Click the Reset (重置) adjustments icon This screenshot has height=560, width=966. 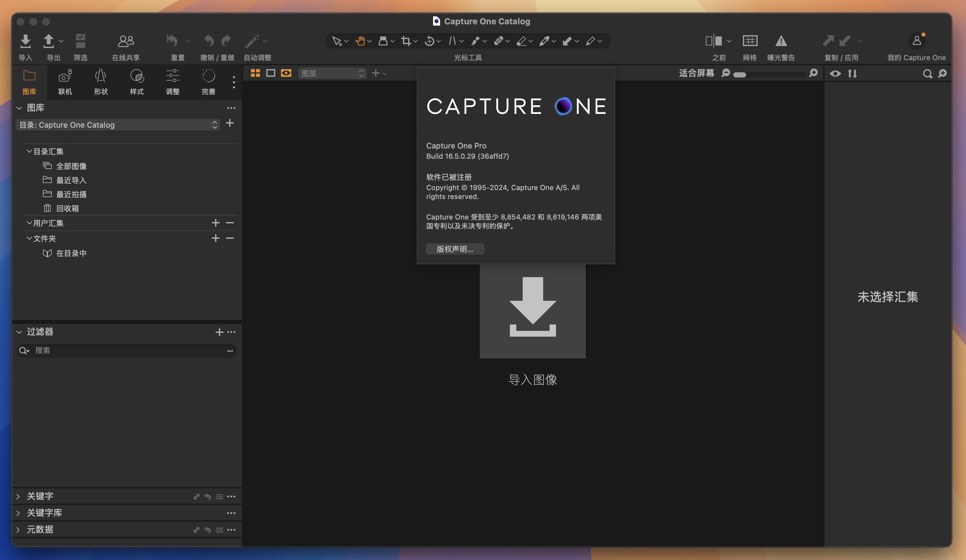pos(172,41)
